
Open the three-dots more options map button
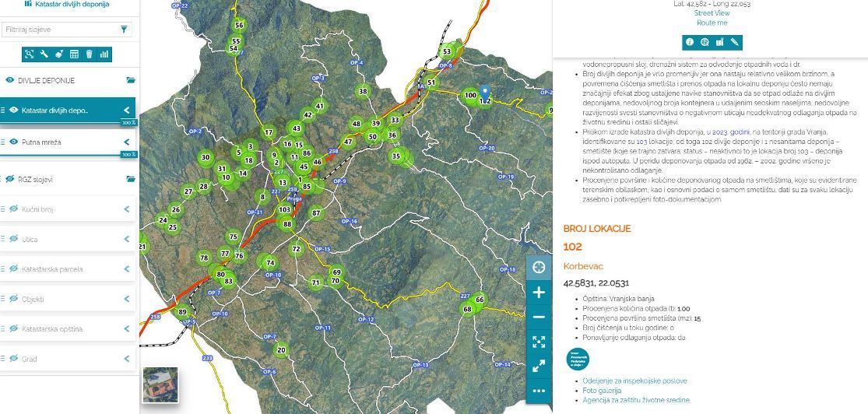click(539, 390)
